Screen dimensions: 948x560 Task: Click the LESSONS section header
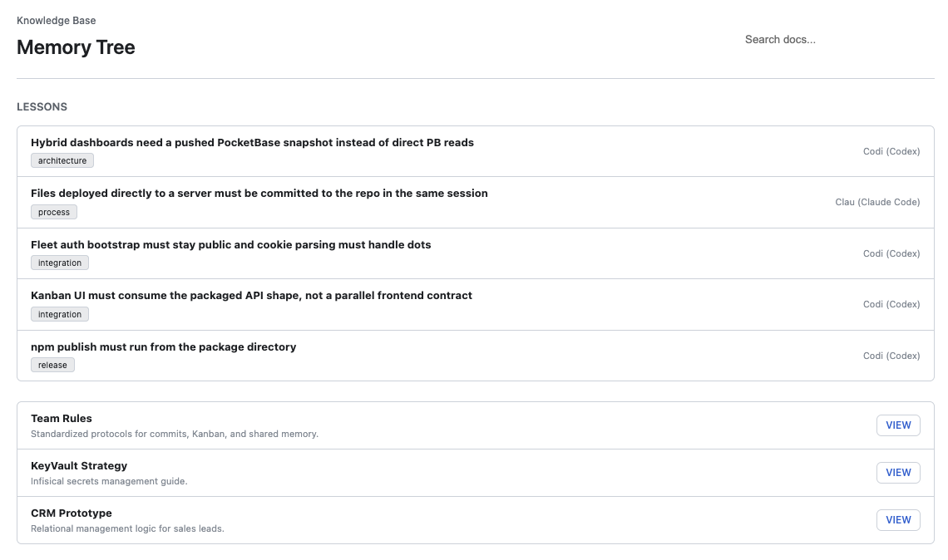tap(42, 106)
